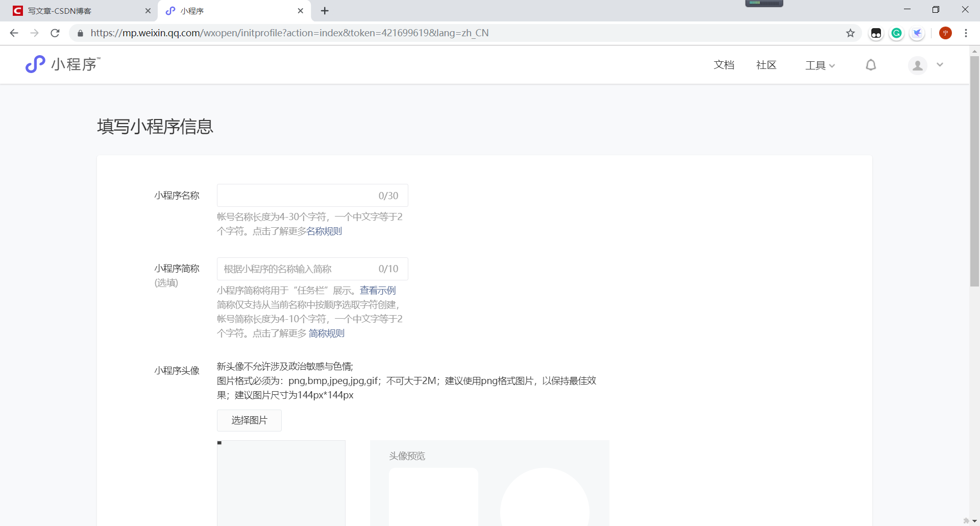This screenshot has height=526, width=980.
Task: Click the user account avatar
Action: pyautogui.click(x=917, y=65)
